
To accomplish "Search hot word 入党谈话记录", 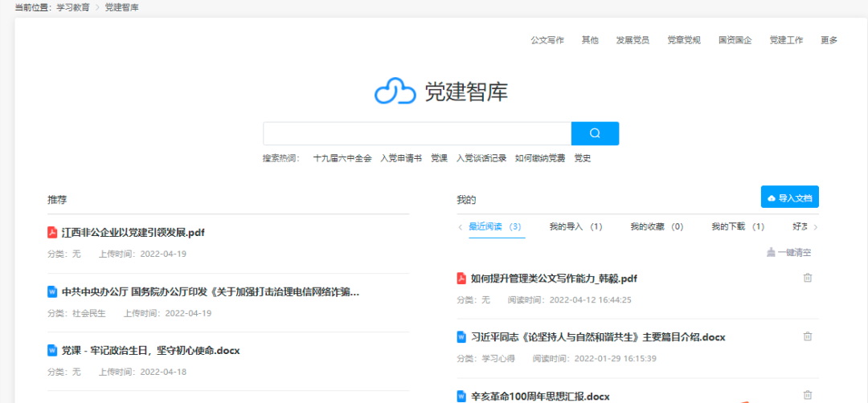I will tap(481, 158).
